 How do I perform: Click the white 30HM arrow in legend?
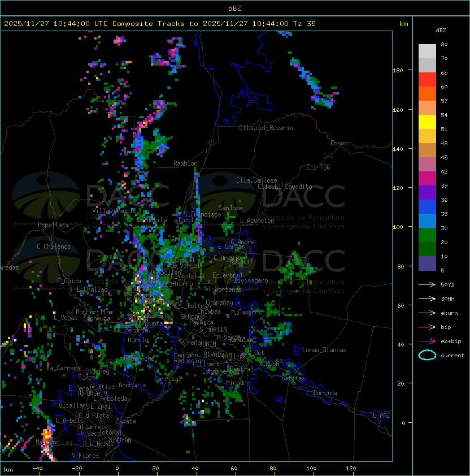point(427,298)
